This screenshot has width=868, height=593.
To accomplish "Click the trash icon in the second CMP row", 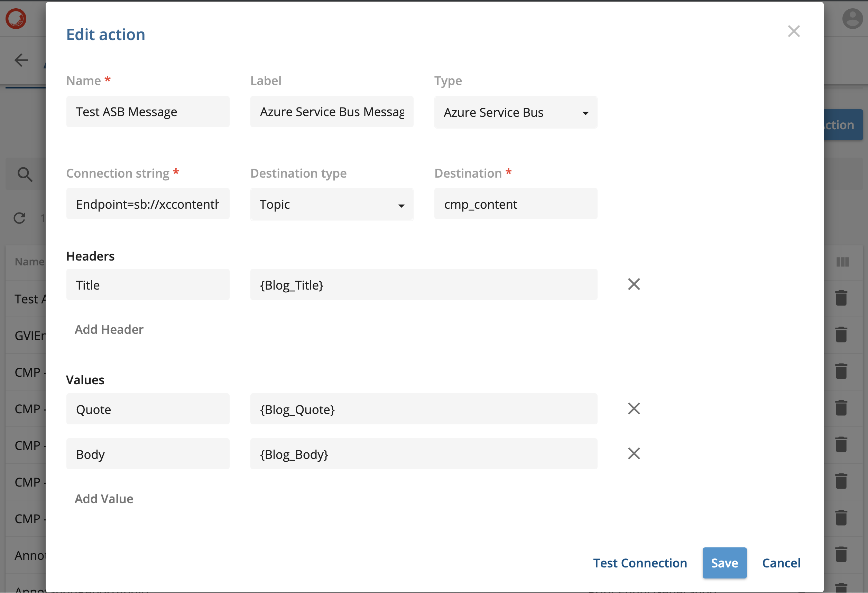I will pos(841,407).
